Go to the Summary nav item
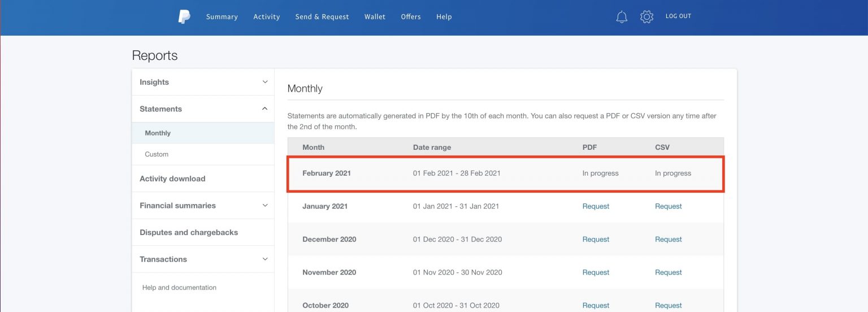This screenshot has height=312, width=868. click(222, 17)
